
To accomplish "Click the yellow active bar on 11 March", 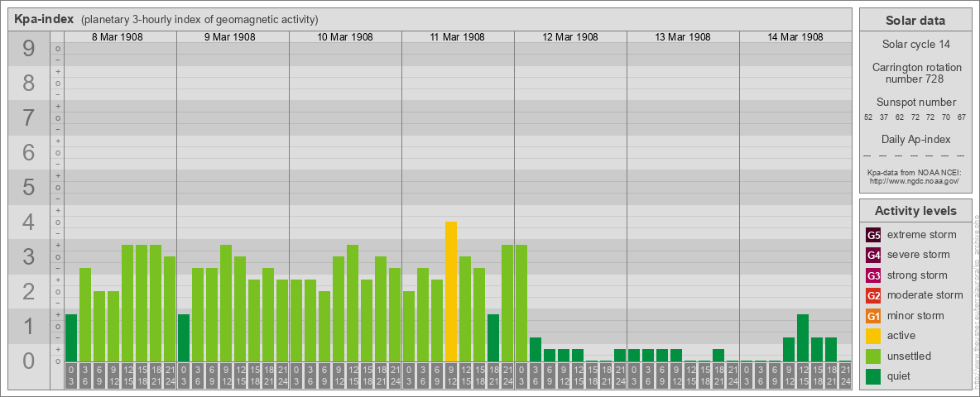I will coord(451,292).
